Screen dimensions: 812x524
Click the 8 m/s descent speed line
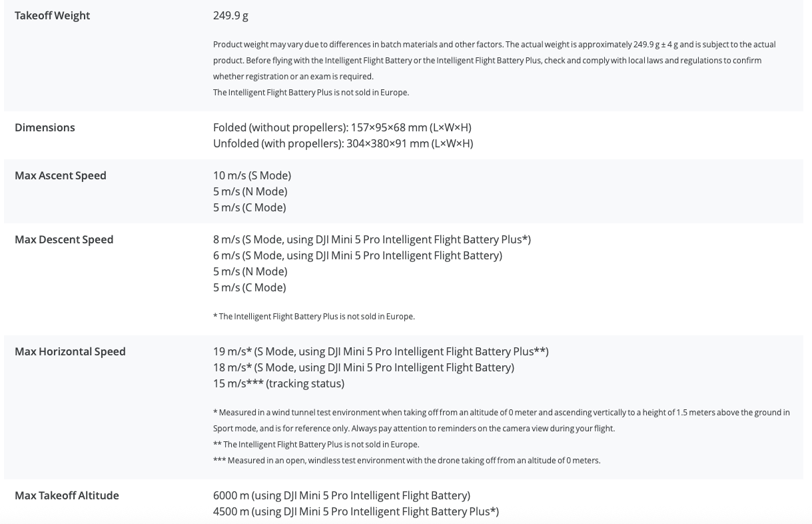click(x=372, y=239)
